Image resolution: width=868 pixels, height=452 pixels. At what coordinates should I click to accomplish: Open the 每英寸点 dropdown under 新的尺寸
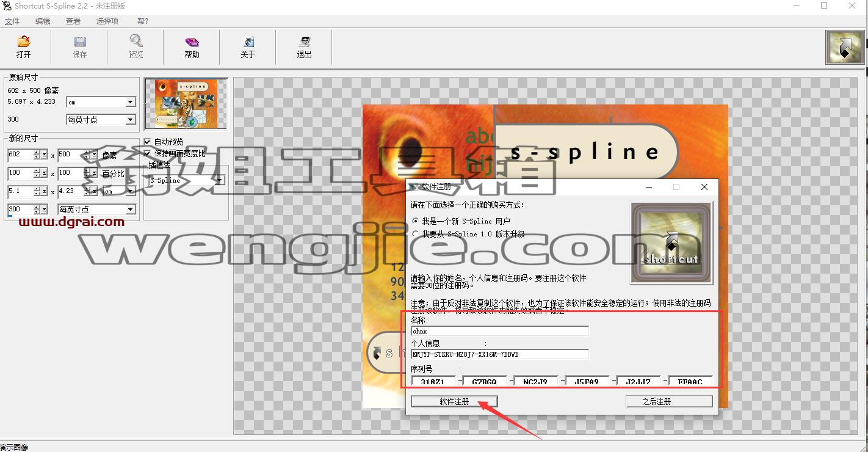tap(131, 210)
